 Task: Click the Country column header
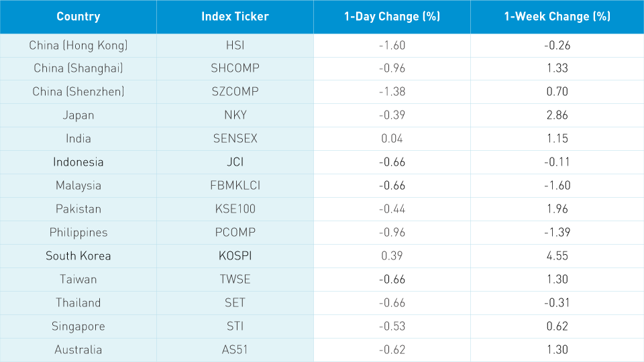(x=78, y=17)
